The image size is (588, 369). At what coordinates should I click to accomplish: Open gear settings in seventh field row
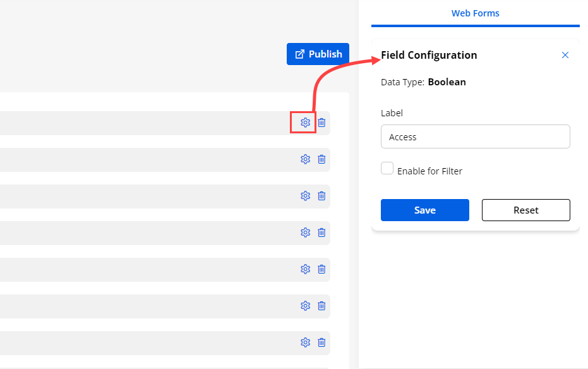pos(305,342)
